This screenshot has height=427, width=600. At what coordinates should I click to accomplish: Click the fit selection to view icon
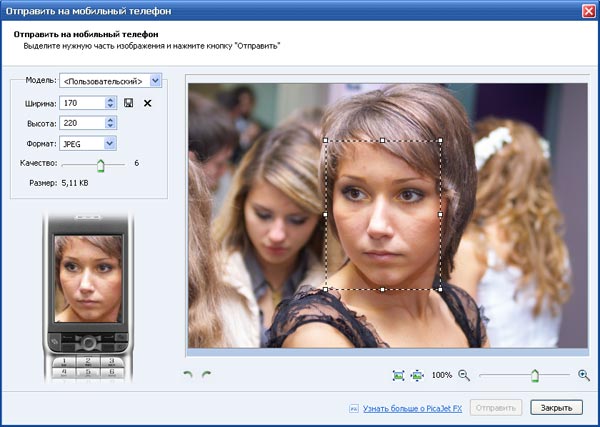417,375
